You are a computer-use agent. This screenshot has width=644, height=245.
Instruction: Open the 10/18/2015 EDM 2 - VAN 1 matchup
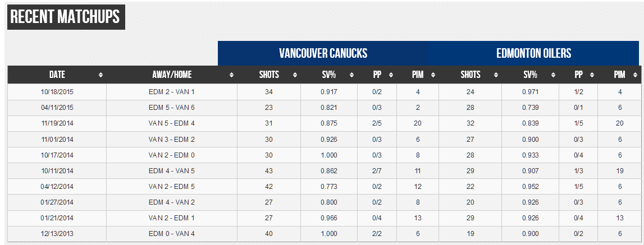[x=171, y=91]
